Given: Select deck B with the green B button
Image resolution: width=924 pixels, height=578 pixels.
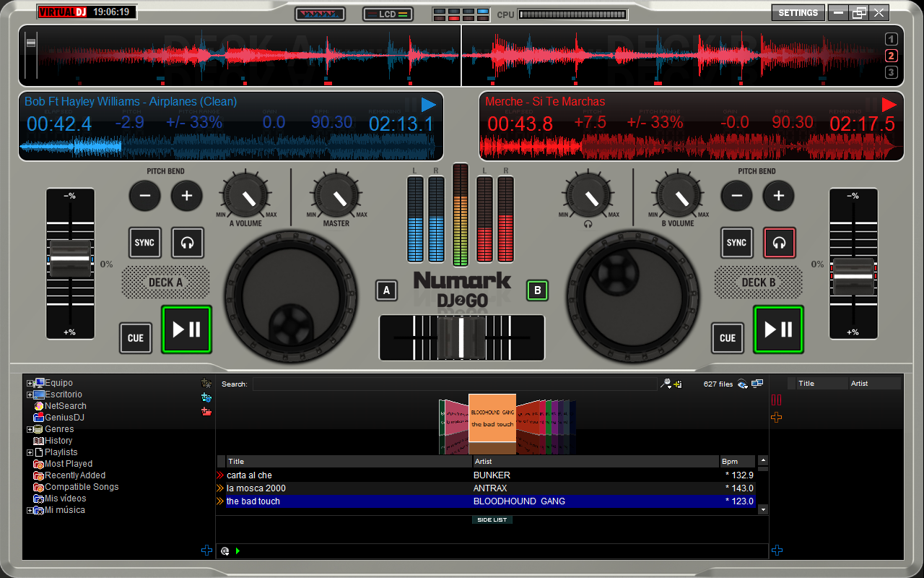Looking at the screenshot, I should point(537,290).
